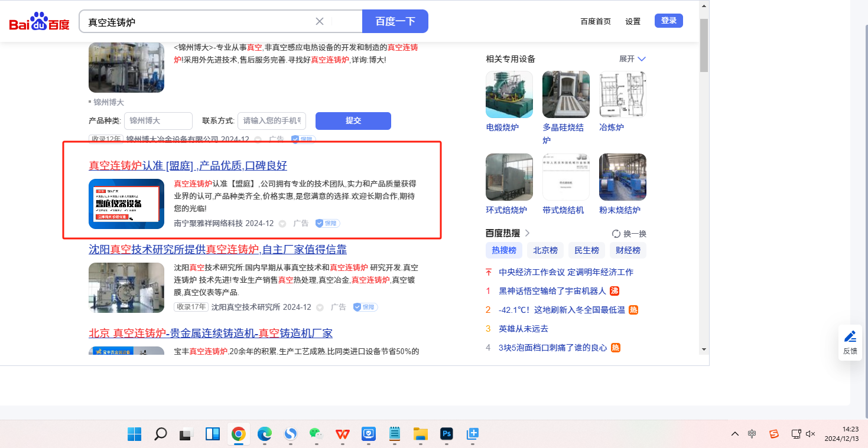Image resolution: width=868 pixels, height=448 pixels.
Task: Launch WPS Office from the taskbar
Action: 342,434
